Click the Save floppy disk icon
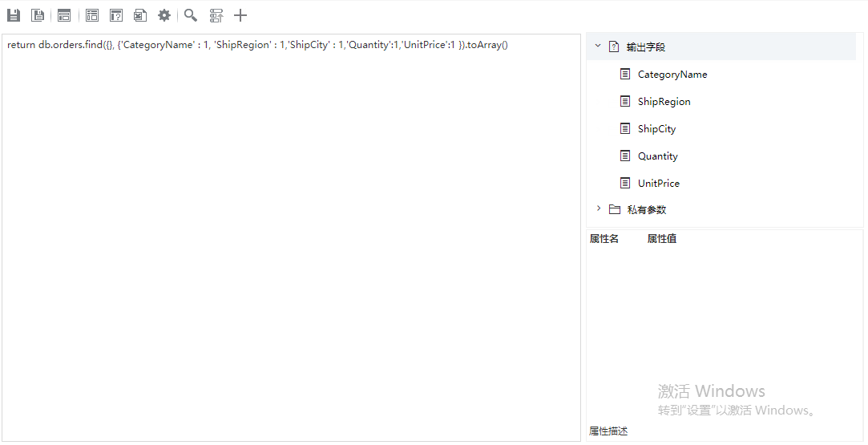Screen dimensions: 868x445 [x=14, y=15]
